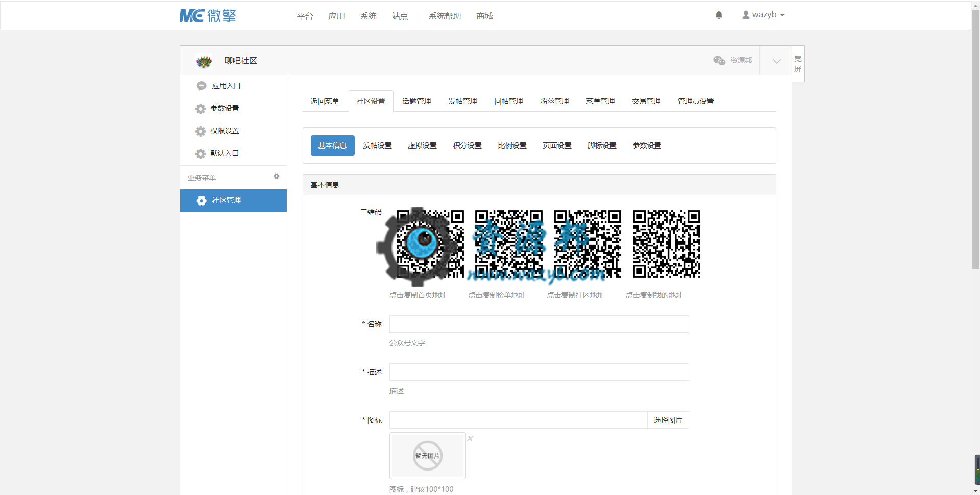Open the 积分设置 sub-tab
This screenshot has height=495, width=980.
point(467,145)
